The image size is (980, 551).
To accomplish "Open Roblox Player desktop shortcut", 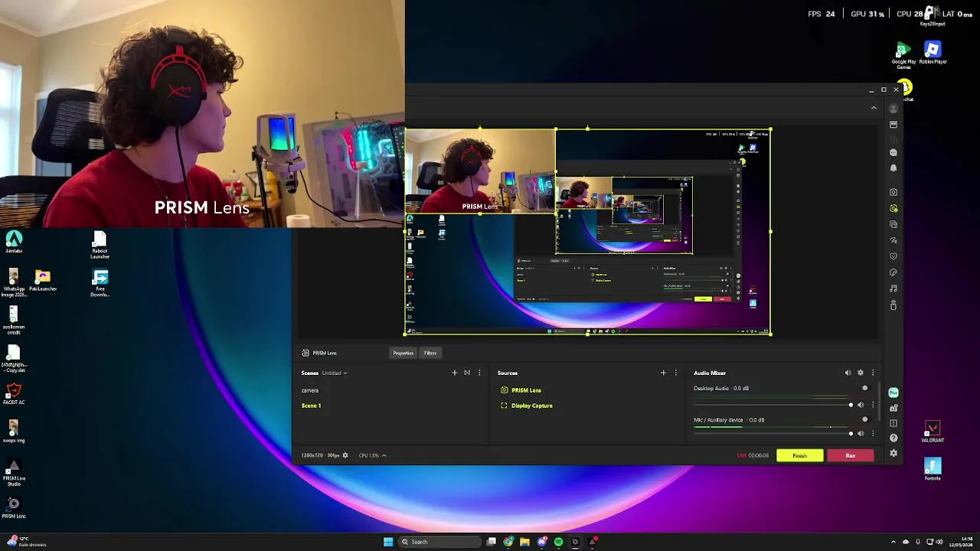I will click(933, 53).
